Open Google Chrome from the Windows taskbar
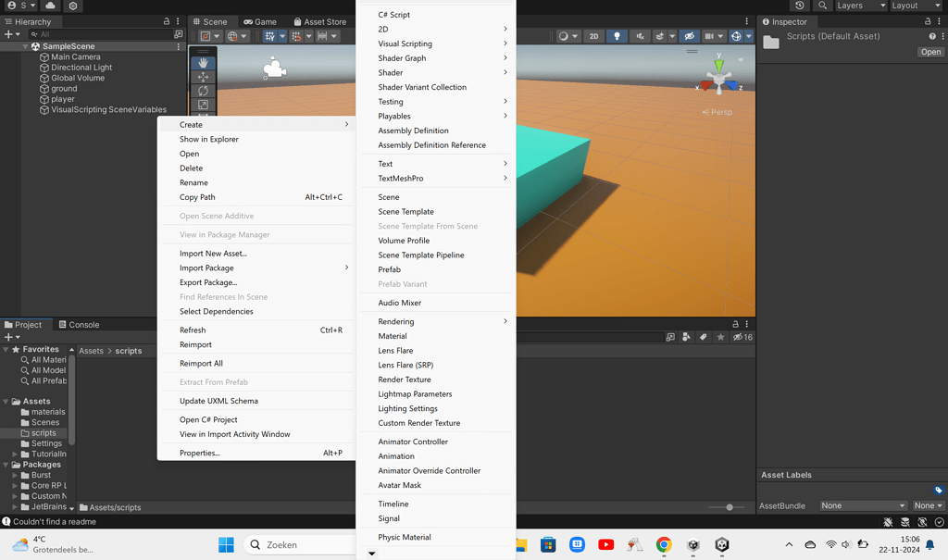 click(x=666, y=545)
